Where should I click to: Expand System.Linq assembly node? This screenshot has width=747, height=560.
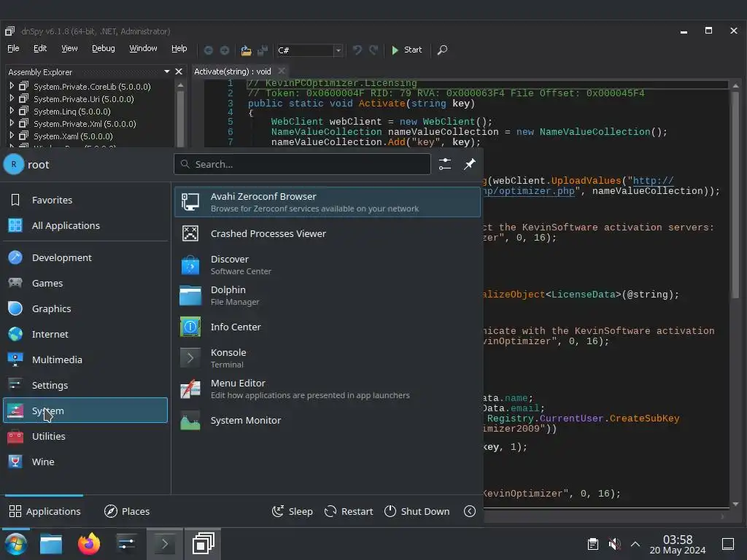point(12,111)
